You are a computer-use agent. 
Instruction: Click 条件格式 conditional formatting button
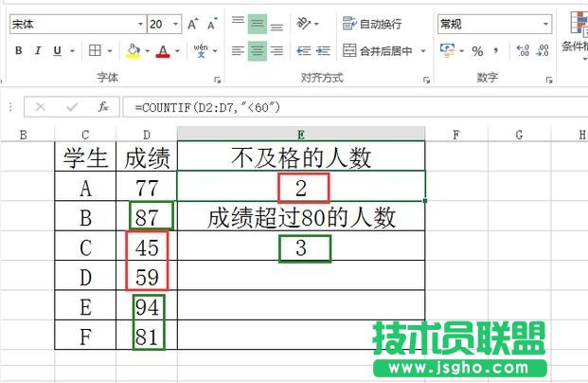pyautogui.click(x=577, y=34)
